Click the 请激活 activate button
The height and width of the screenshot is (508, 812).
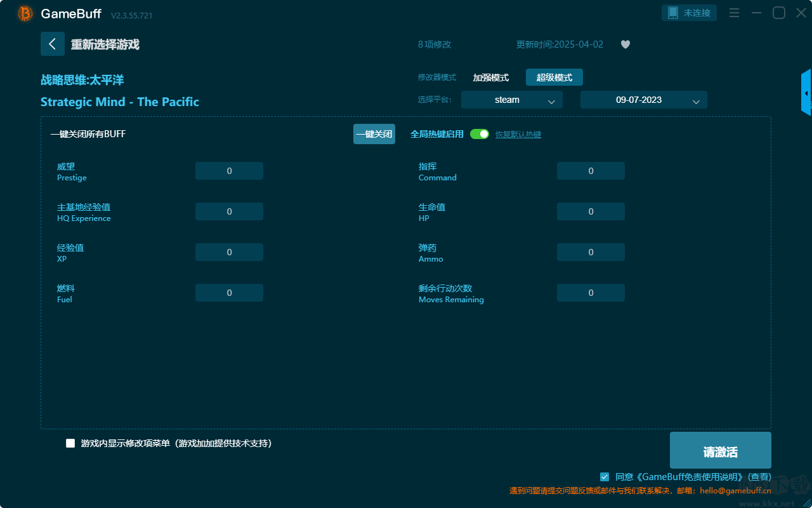[721, 450]
